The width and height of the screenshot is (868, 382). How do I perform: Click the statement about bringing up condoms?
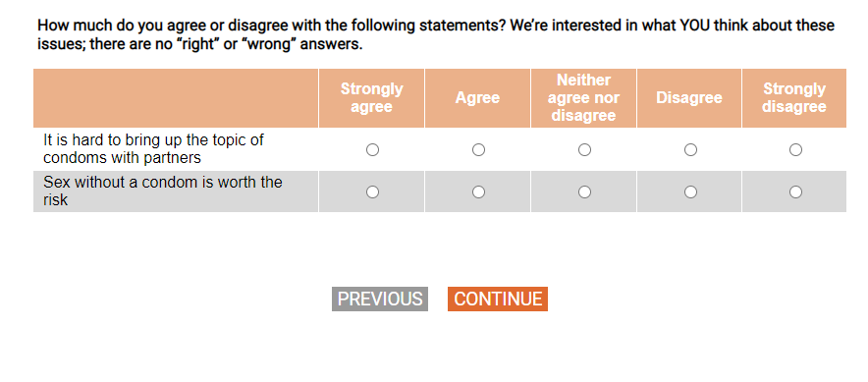(153, 149)
